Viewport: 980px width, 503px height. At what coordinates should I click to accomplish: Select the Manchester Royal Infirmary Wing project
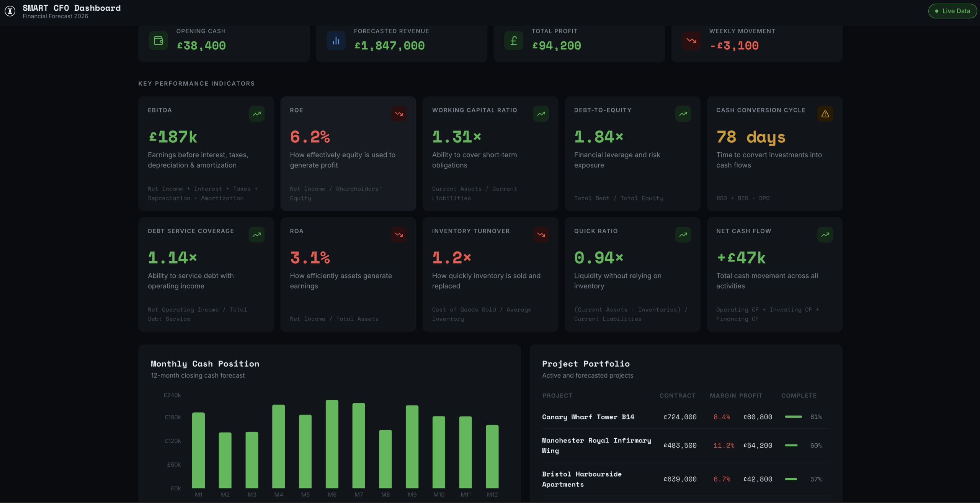click(x=596, y=445)
